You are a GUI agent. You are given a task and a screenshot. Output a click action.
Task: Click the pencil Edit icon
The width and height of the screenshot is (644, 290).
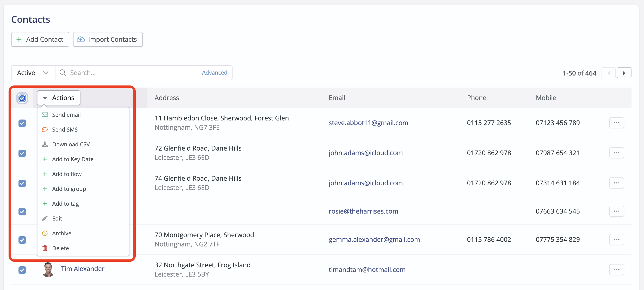click(x=45, y=218)
